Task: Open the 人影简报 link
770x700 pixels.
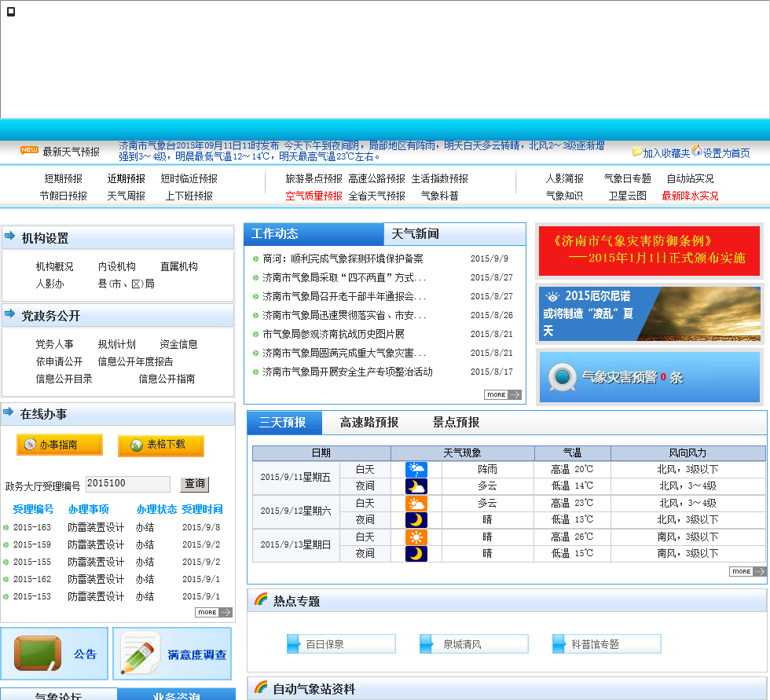Action: point(564,178)
